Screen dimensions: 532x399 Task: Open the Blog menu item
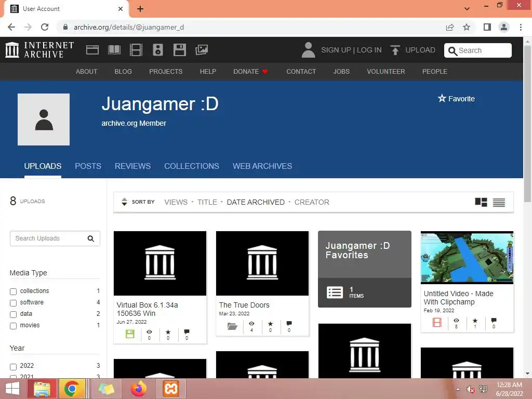tap(123, 72)
